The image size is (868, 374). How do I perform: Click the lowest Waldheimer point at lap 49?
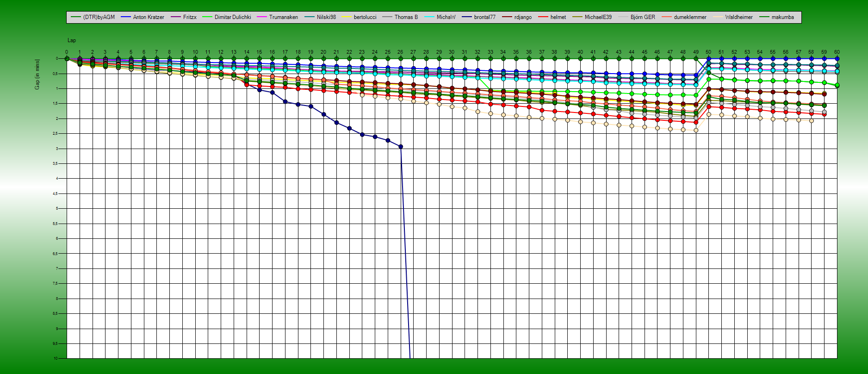696,131
